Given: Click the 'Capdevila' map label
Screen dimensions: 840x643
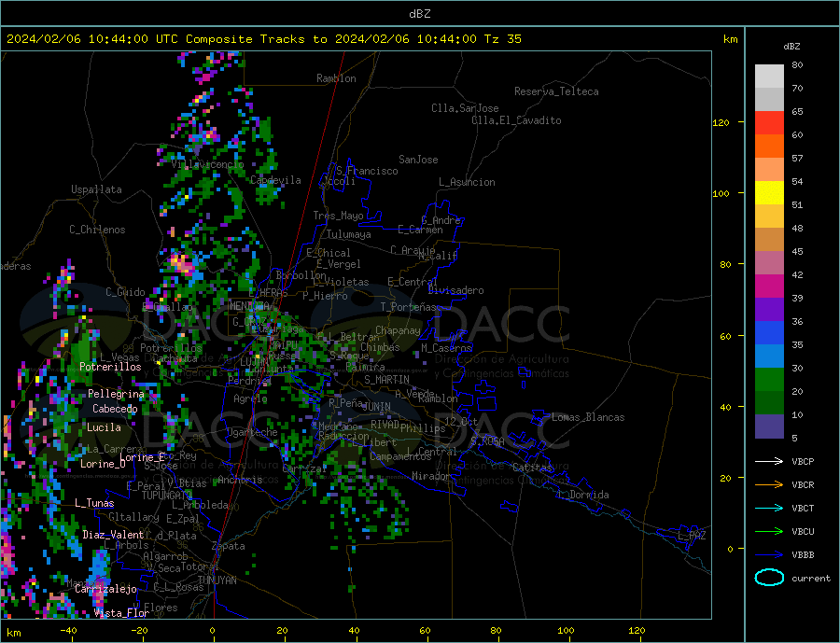Looking at the screenshot, I should (275, 180).
